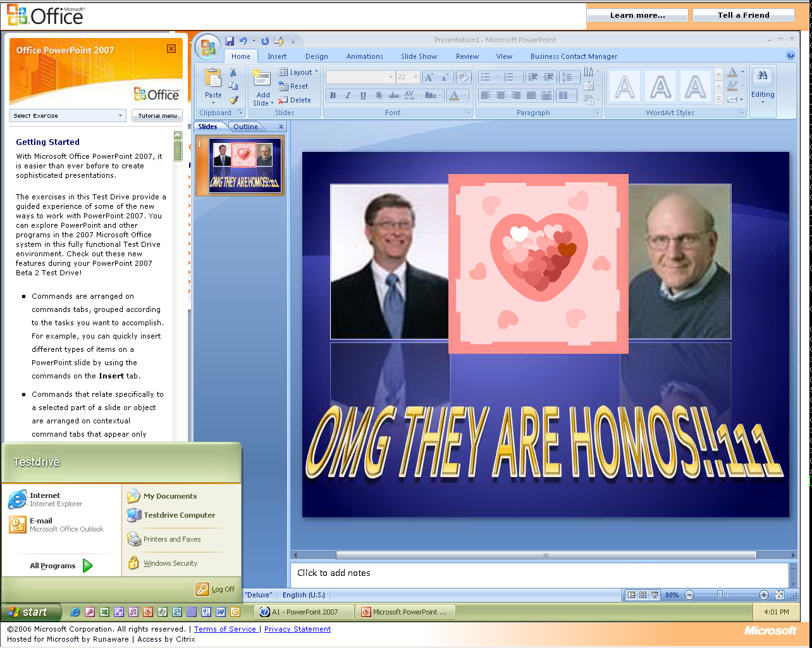Viewport: 812px width, 648px height.
Task: Switch to the Insert tab
Action: pyautogui.click(x=277, y=56)
